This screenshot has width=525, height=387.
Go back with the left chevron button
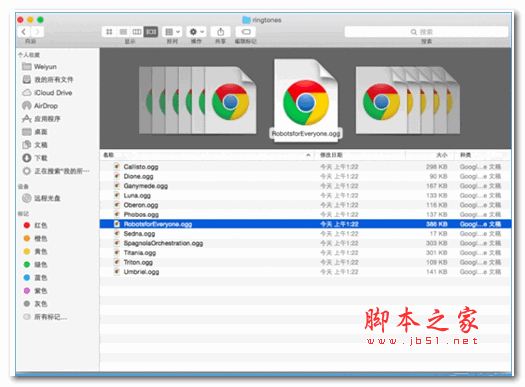coord(23,32)
